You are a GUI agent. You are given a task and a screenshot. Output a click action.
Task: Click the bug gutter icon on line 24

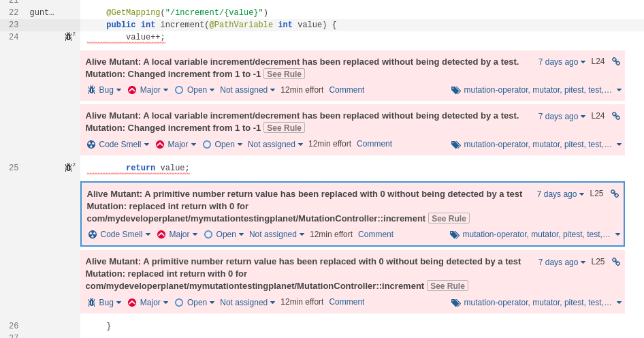tap(69, 37)
